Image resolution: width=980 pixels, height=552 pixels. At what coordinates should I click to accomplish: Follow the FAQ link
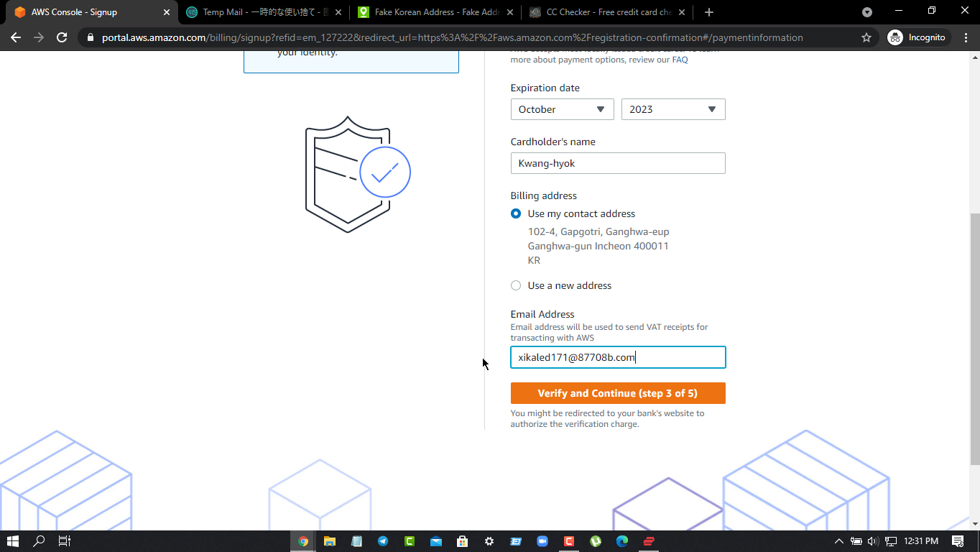680,60
